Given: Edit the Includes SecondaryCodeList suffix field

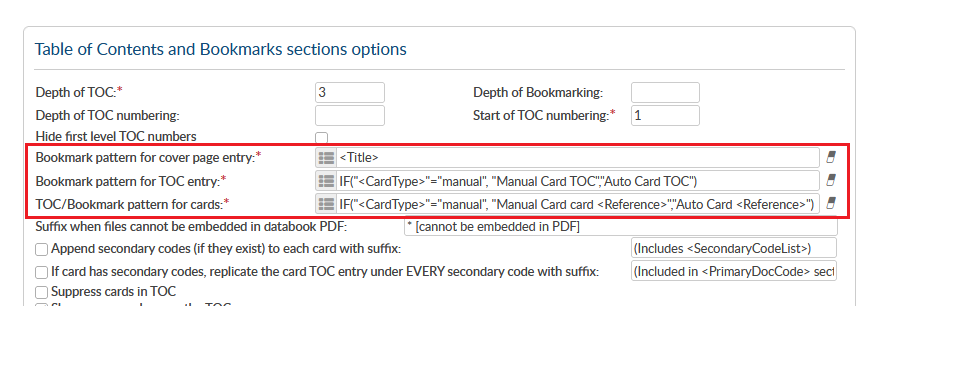Looking at the screenshot, I should click(x=733, y=248).
